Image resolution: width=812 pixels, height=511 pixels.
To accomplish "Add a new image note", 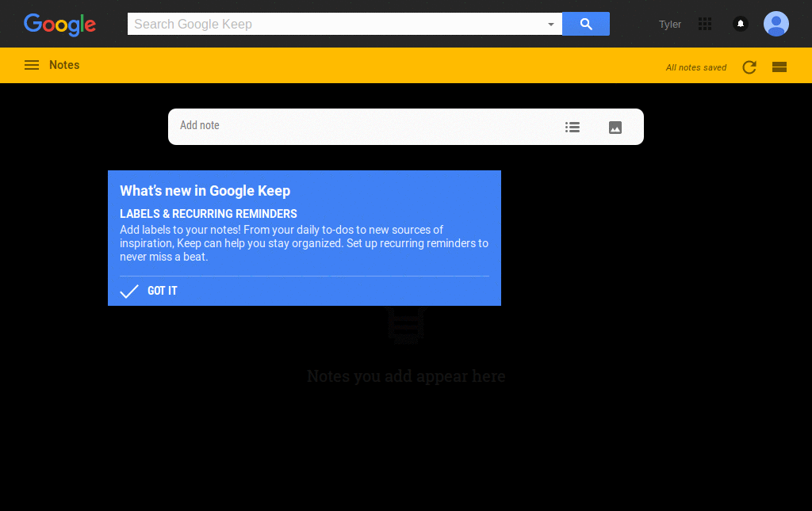I will [x=615, y=128].
